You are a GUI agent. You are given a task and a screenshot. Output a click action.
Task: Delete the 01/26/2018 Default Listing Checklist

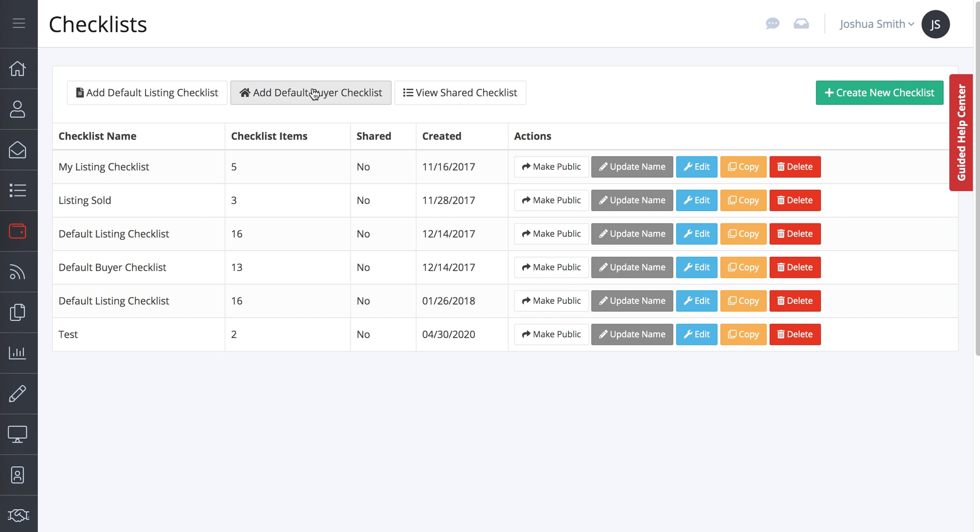click(795, 301)
